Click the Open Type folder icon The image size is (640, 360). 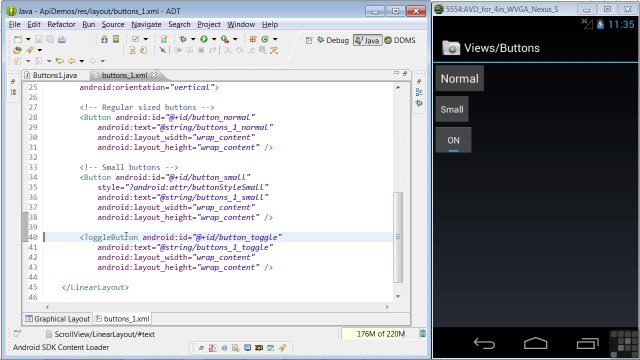[17, 50]
